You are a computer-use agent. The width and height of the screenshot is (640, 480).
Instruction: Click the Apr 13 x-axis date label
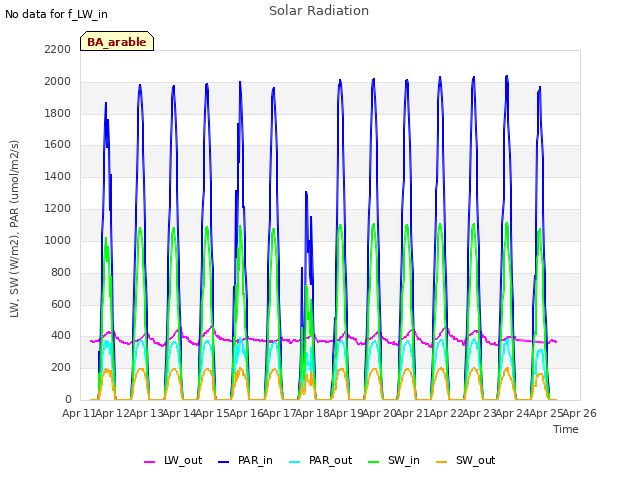[146, 413]
